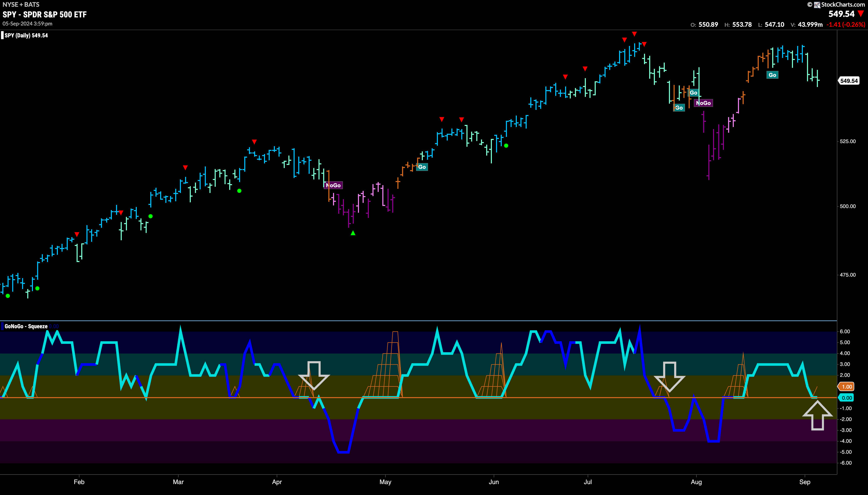Click the red triangle just before July label
Screen dimensions: 868x495
click(x=585, y=69)
